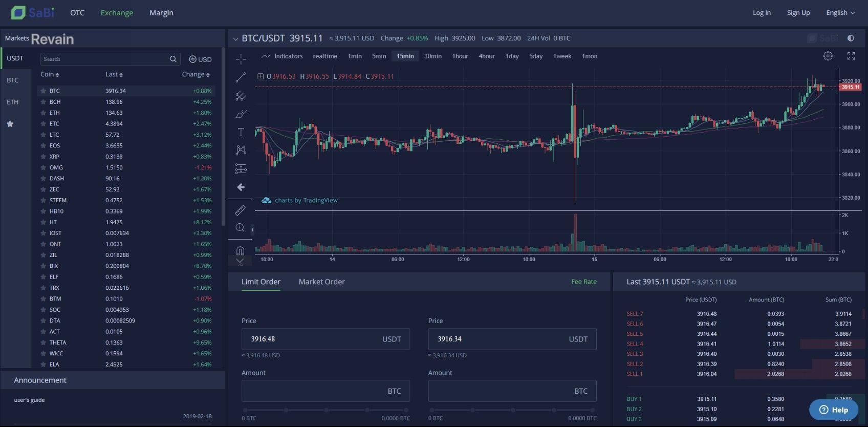868x428 pixels.
Task: Sort markets by Change
Action: (x=196, y=74)
